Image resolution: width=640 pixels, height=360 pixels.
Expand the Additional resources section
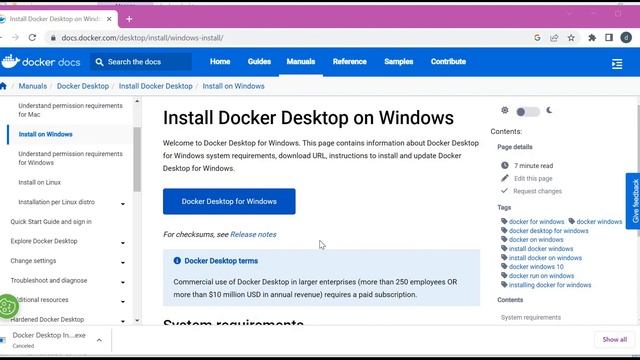tap(123, 302)
